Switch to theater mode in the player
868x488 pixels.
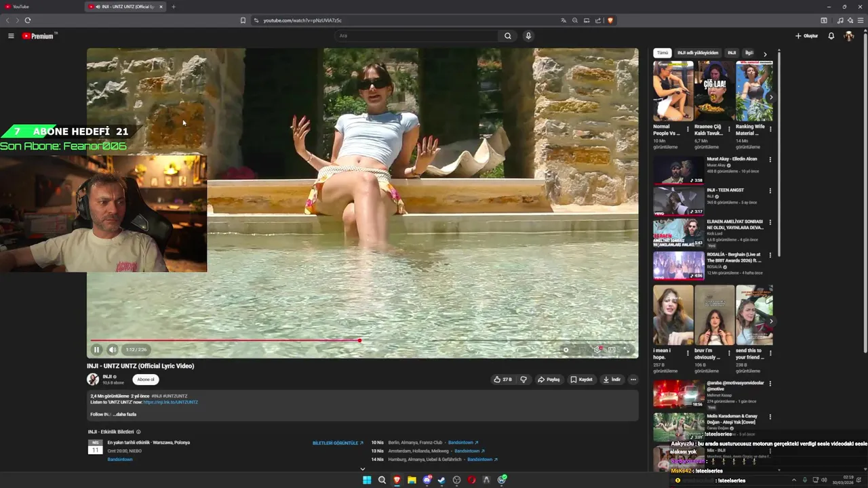(x=612, y=350)
